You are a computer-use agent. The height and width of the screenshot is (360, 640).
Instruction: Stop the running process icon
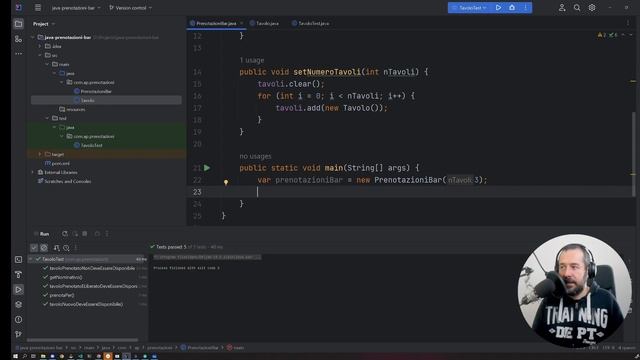pos(85,234)
